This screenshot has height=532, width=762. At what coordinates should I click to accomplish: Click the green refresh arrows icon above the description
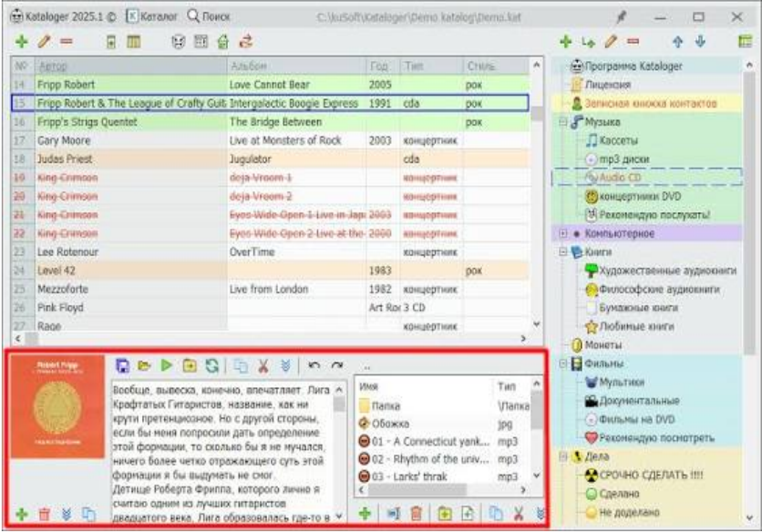(211, 365)
